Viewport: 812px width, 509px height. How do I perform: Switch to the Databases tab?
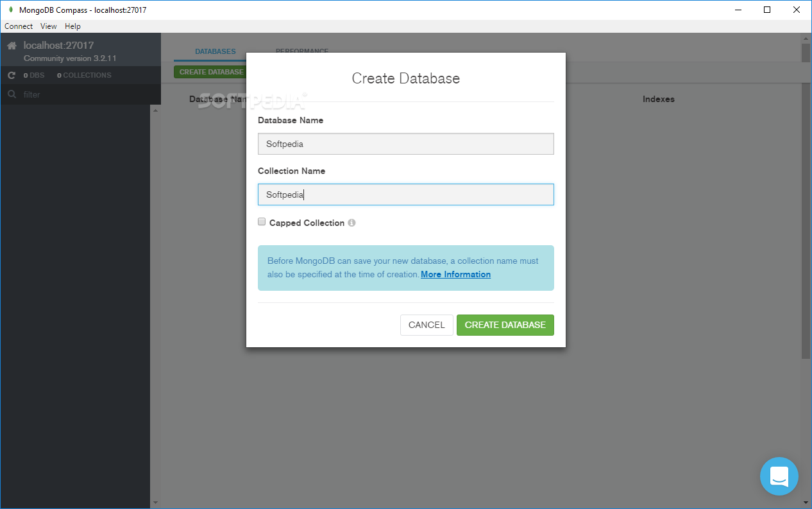216,51
